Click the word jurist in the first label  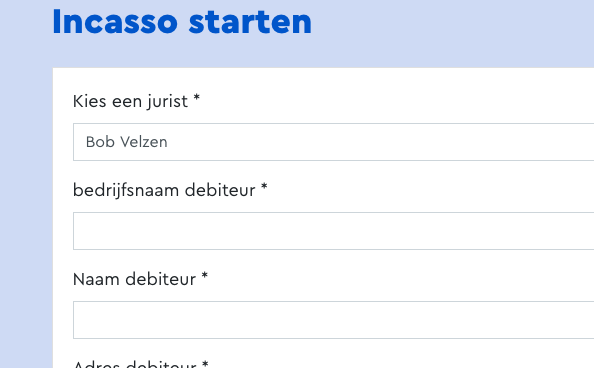point(168,102)
